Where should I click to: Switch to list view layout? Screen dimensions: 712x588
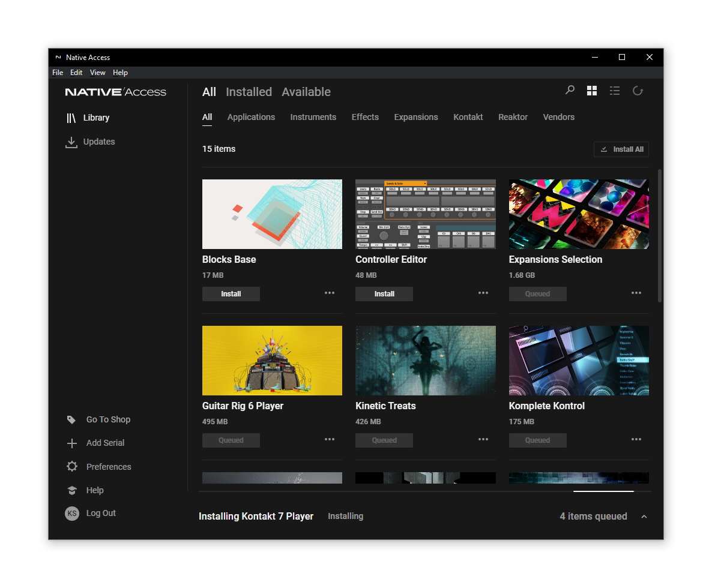coord(615,91)
